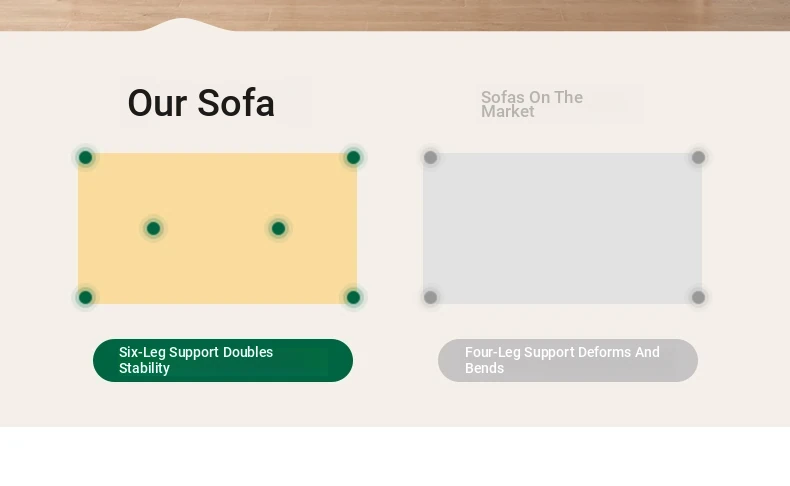
Task: Click the Our Sofa heading
Action: (x=201, y=103)
